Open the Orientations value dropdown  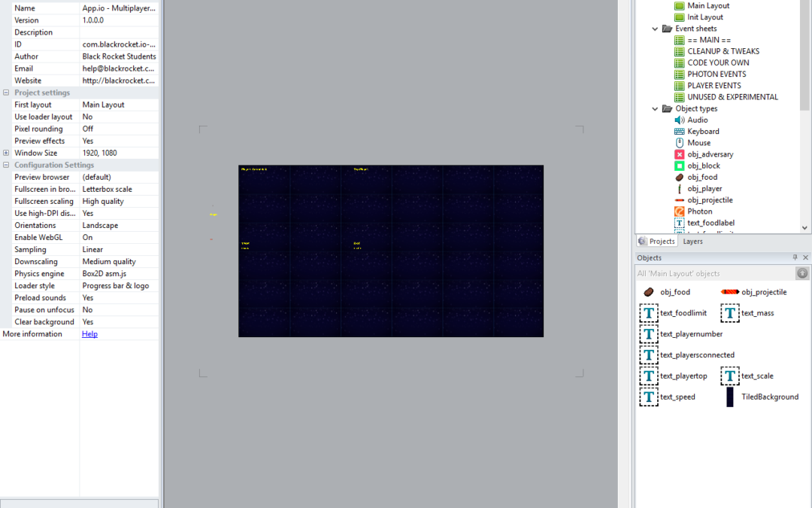(x=120, y=226)
